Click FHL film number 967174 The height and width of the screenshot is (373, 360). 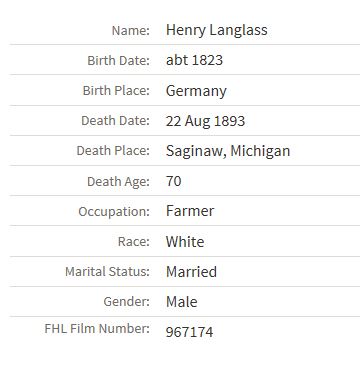click(189, 332)
